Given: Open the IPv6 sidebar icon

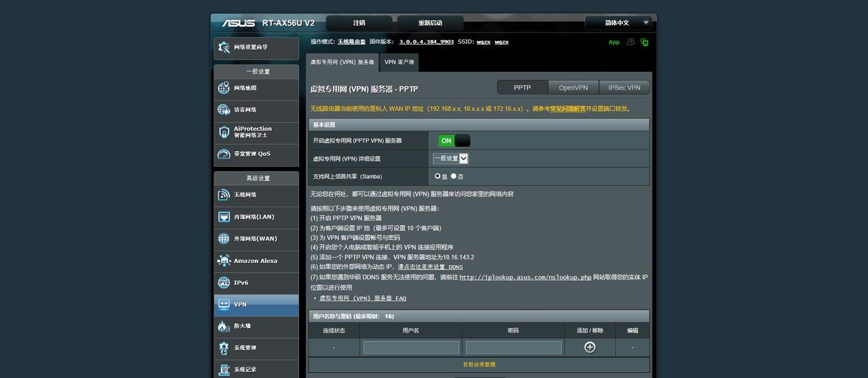Looking at the screenshot, I should coord(224,282).
